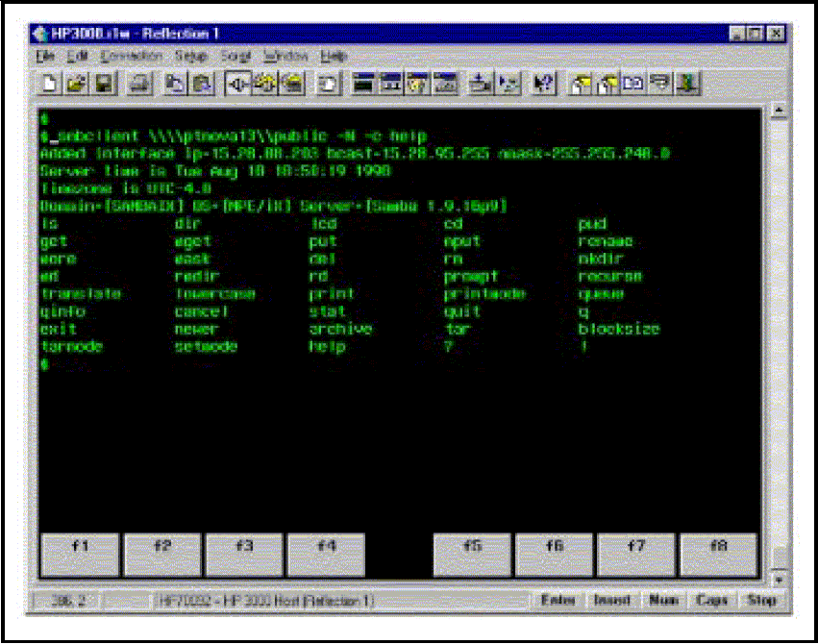Viewport: 818px width, 644px height.
Task: Click the Print toolbar icon
Action: [139, 84]
